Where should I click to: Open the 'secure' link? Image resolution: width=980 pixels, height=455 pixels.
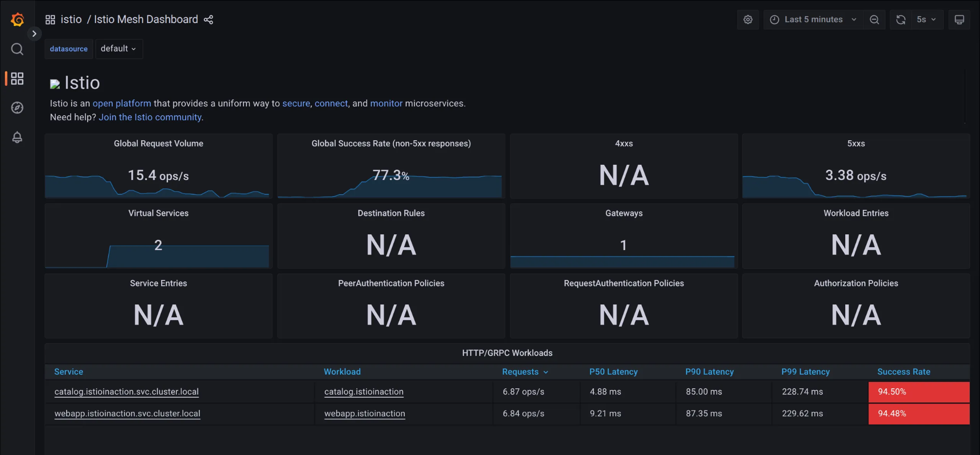296,103
